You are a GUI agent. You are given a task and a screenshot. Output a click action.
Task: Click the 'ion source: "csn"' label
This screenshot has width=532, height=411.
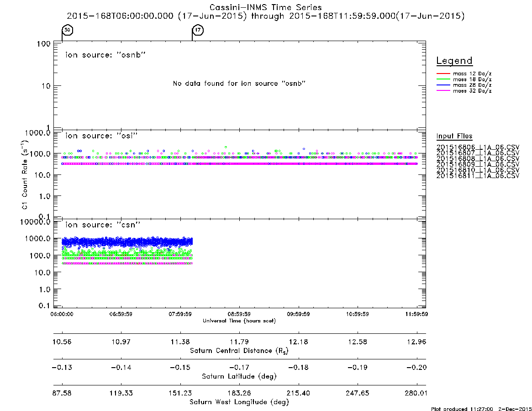103,225
